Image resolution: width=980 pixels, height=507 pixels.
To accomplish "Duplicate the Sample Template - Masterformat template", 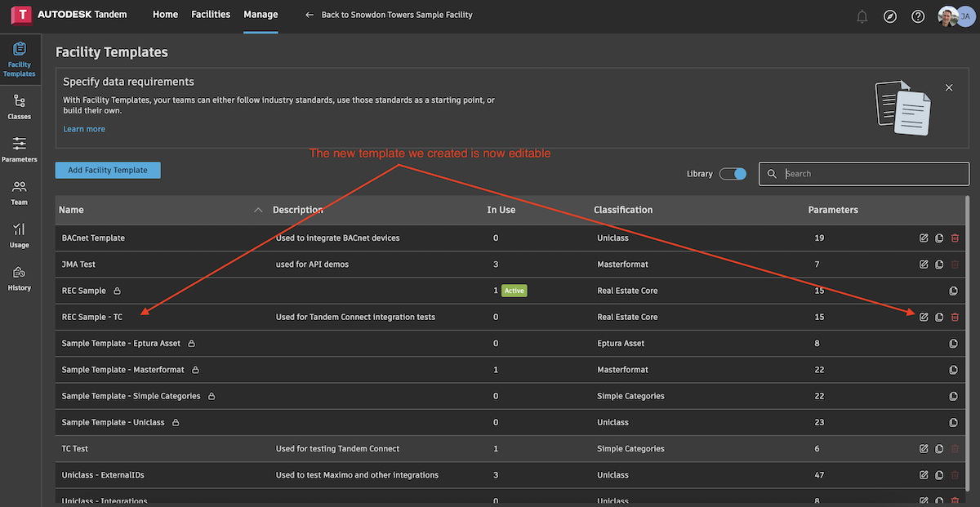I will [x=953, y=370].
